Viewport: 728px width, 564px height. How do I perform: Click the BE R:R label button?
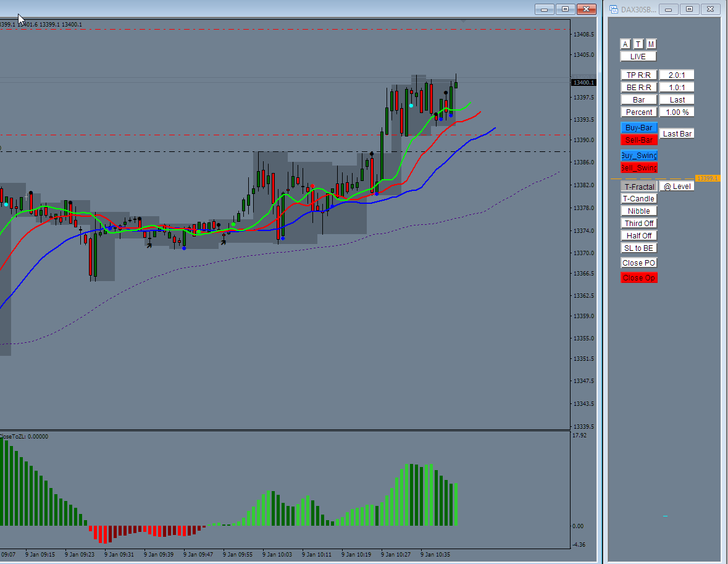(639, 87)
